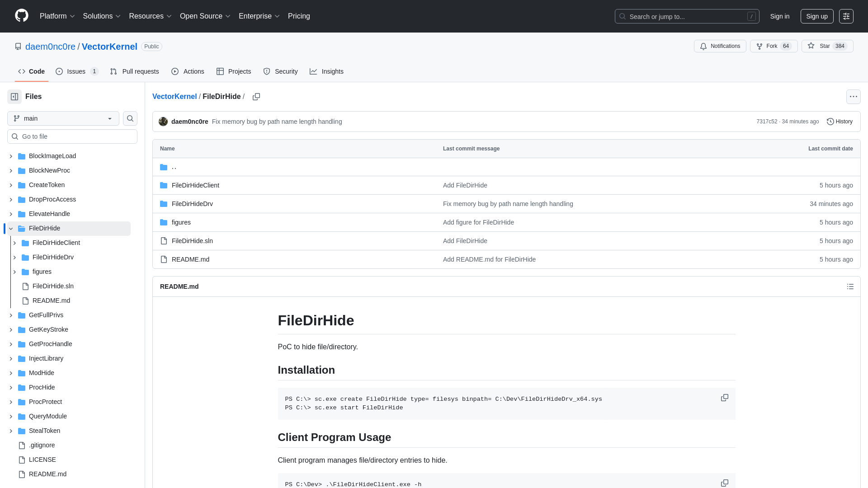
Task: Expand the Enterprise menu
Action: tap(259, 16)
